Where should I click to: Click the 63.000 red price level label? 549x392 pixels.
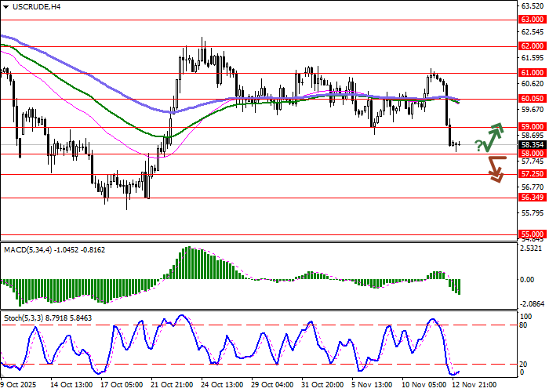(x=532, y=20)
